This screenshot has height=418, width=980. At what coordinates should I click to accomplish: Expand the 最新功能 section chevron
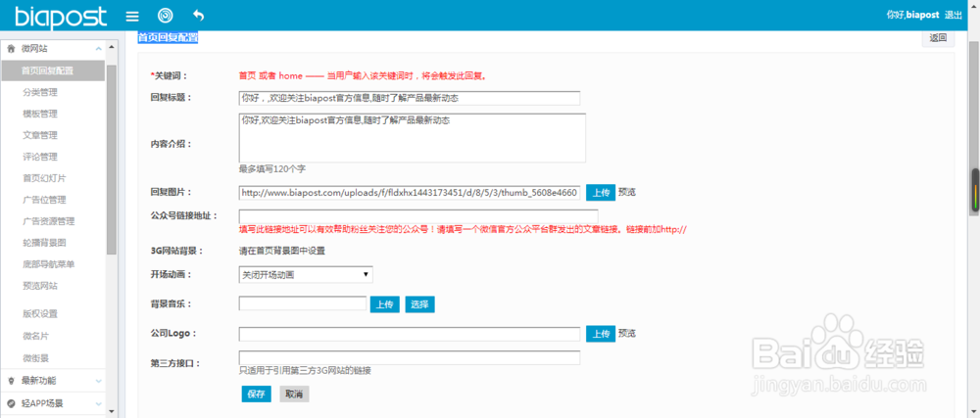point(98,381)
